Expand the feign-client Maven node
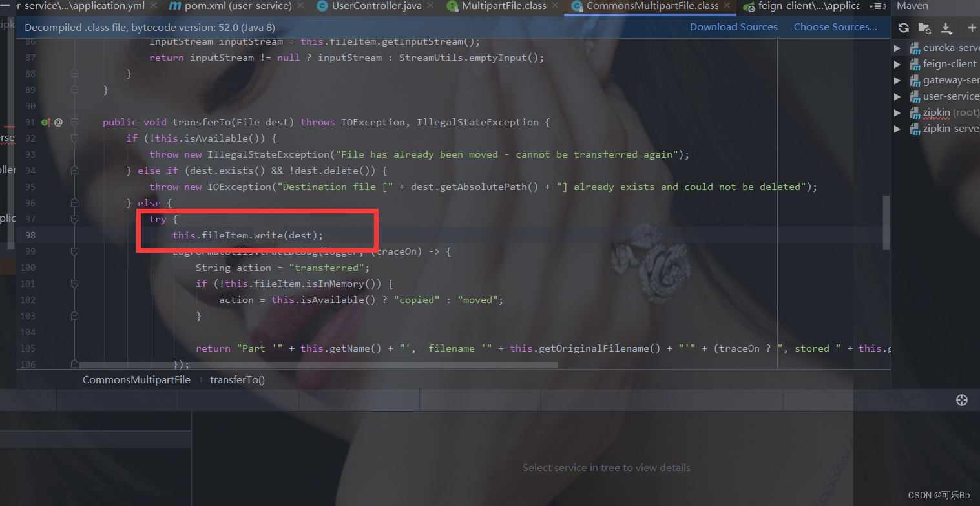 [x=897, y=63]
